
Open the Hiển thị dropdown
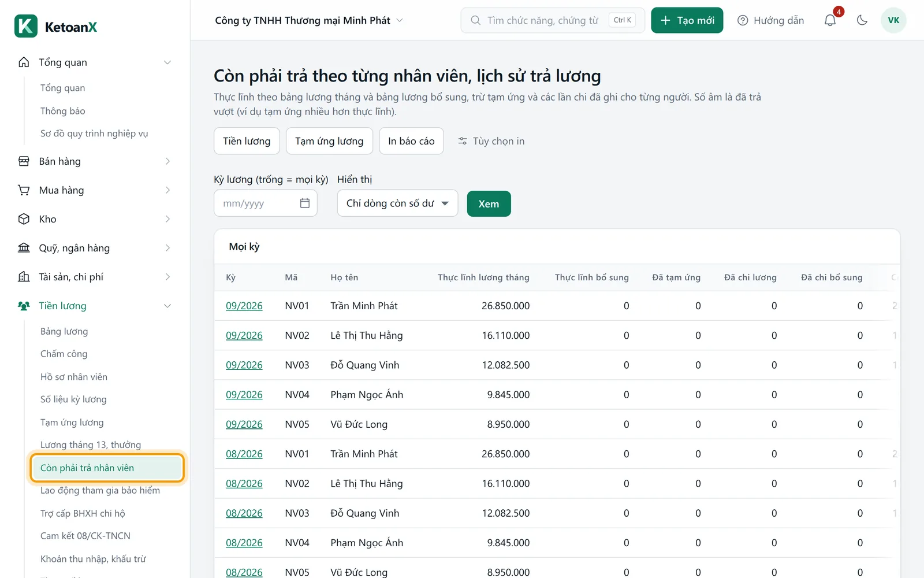(x=397, y=203)
